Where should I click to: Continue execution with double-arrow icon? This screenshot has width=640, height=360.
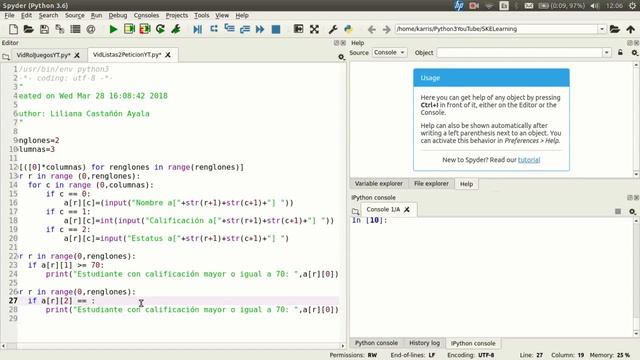coord(260,29)
